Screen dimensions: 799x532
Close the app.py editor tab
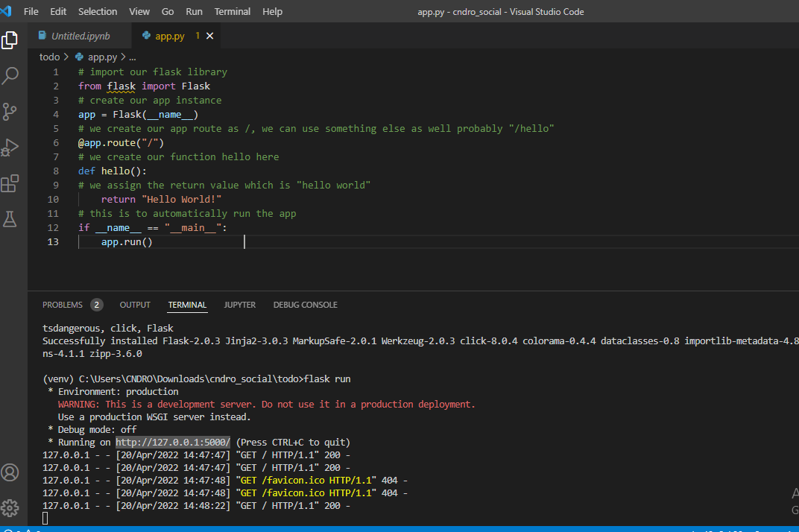point(209,35)
